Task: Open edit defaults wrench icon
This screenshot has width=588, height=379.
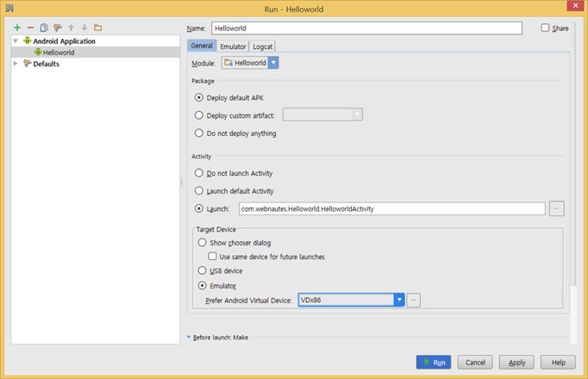Action: click(x=58, y=28)
